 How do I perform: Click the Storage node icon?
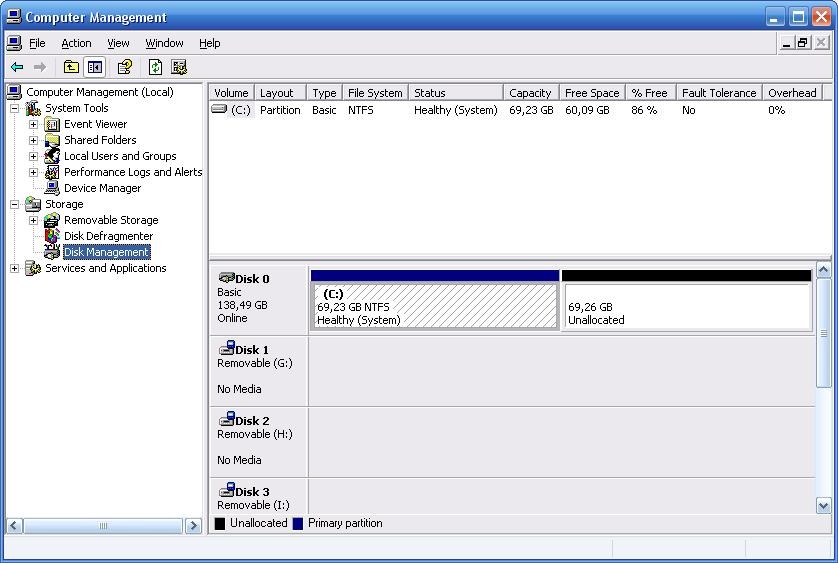coord(33,204)
